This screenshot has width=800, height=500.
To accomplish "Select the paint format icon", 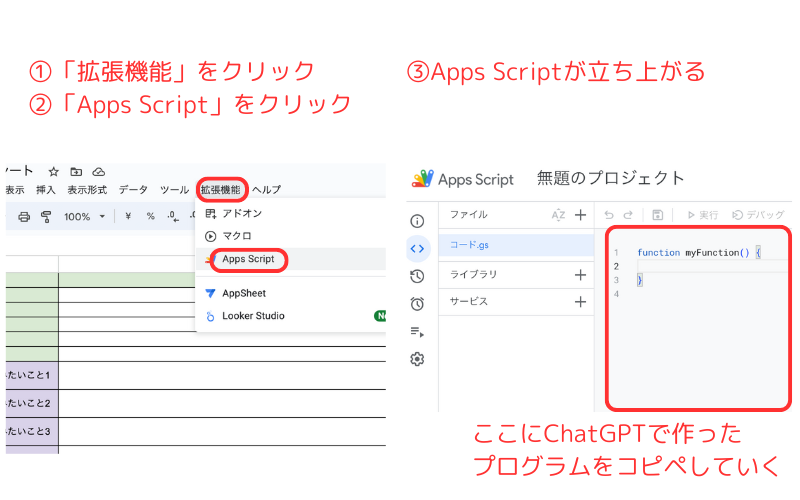I will point(46,217).
